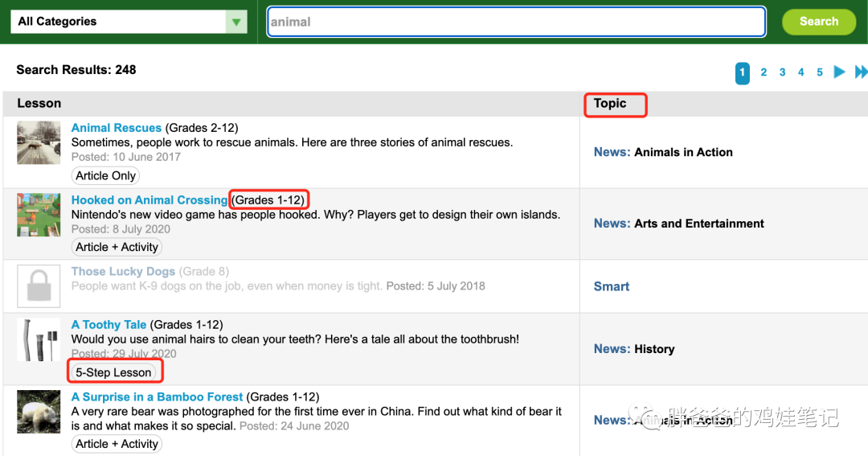This screenshot has width=868, height=456.
Task: Go to next results page arrow
Action: (x=840, y=72)
